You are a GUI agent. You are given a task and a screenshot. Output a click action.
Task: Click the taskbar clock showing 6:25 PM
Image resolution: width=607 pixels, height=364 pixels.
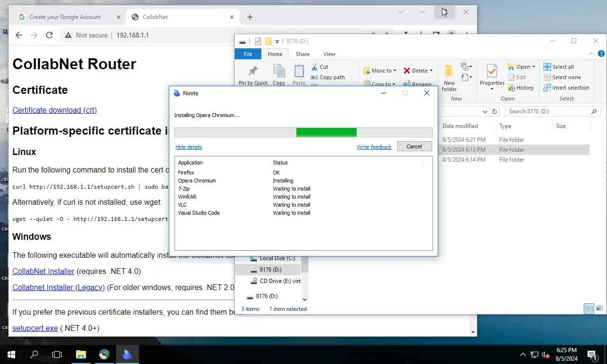tap(566, 355)
